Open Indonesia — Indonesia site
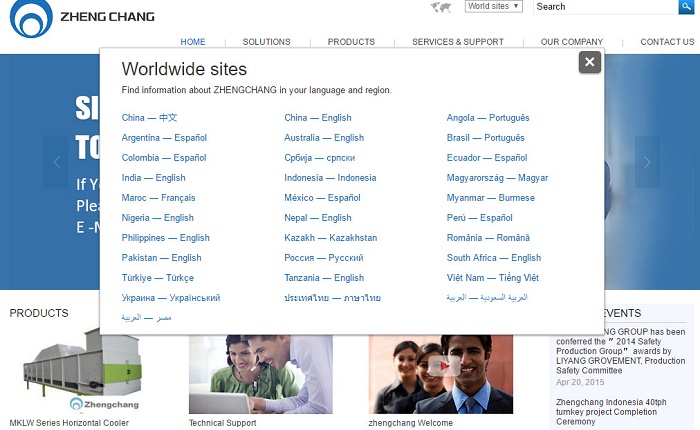 tap(330, 178)
